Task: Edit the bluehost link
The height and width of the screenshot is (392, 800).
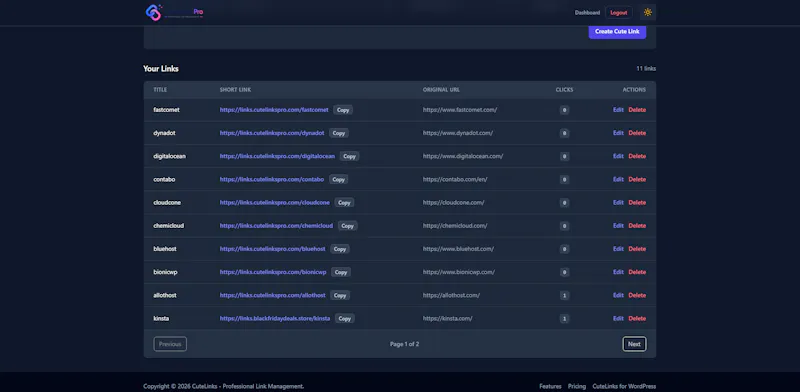Action: tap(618, 249)
